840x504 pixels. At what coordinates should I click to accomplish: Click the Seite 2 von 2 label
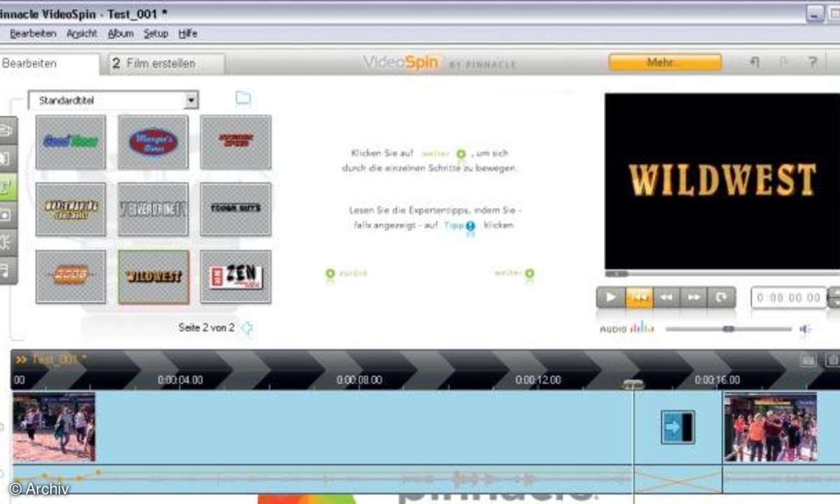[206, 327]
